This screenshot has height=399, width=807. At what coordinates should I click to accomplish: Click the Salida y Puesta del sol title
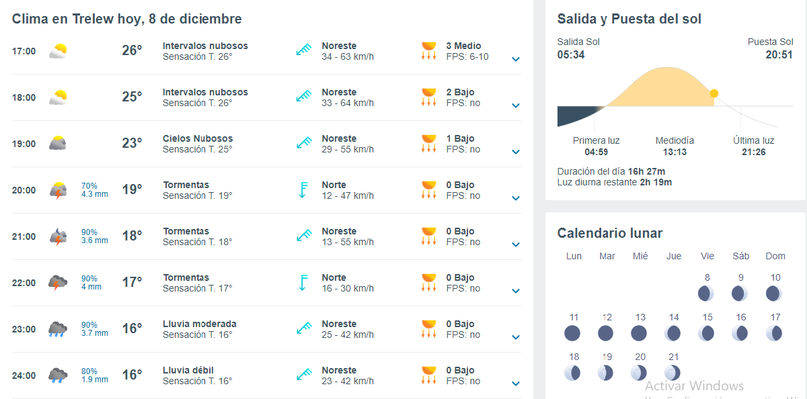629,19
